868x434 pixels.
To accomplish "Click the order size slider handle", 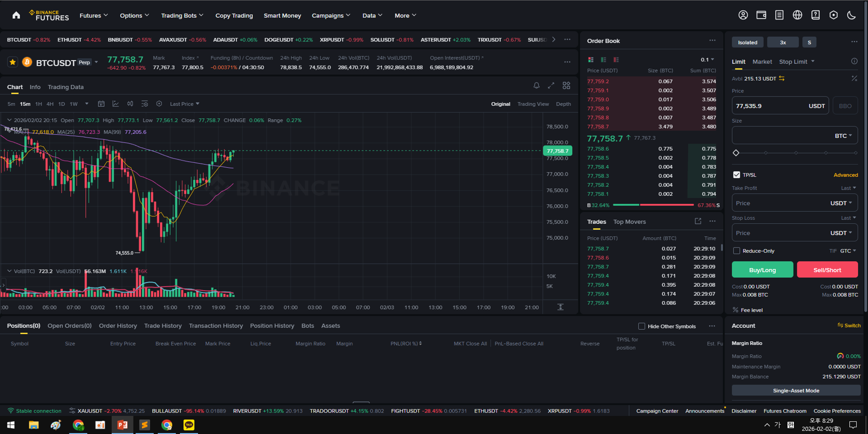I will coord(736,153).
